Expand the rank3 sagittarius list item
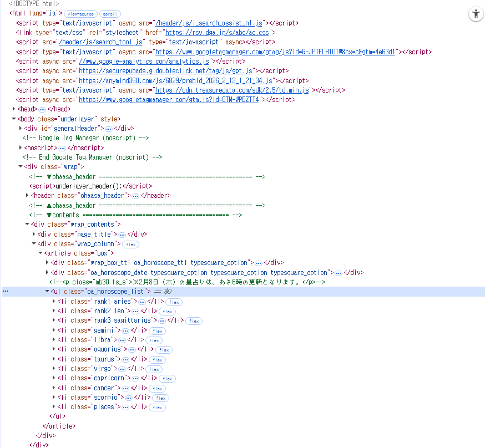The height and width of the screenshot is (448, 485). click(x=54, y=320)
